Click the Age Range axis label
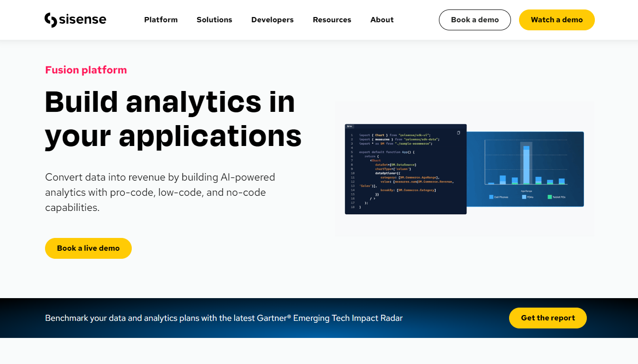This screenshot has width=638, height=364. point(526,191)
